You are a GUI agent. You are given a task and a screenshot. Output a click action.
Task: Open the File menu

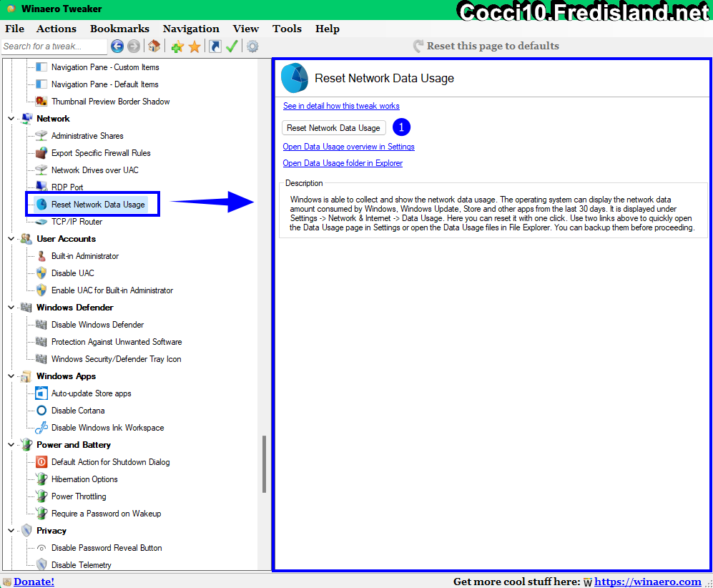pos(14,29)
